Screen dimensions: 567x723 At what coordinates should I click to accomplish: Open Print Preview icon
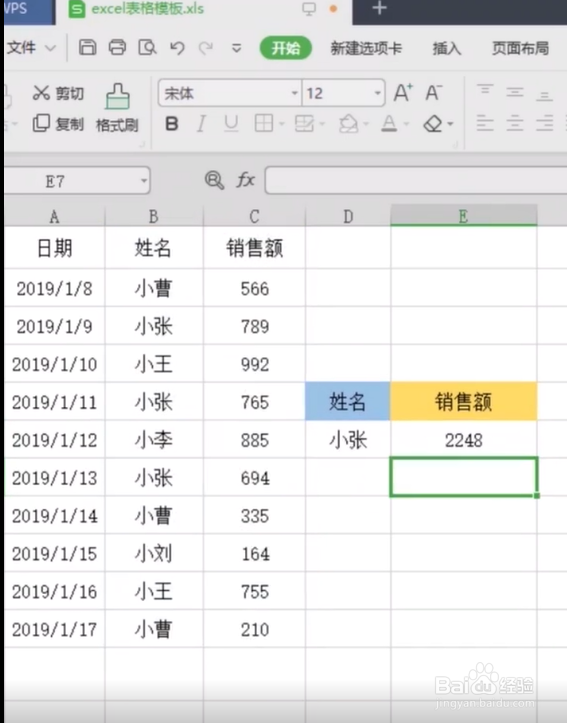click(147, 47)
